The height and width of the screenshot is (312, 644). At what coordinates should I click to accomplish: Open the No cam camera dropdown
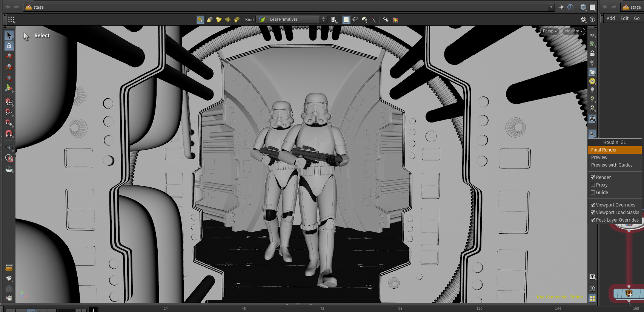pyautogui.click(x=573, y=31)
